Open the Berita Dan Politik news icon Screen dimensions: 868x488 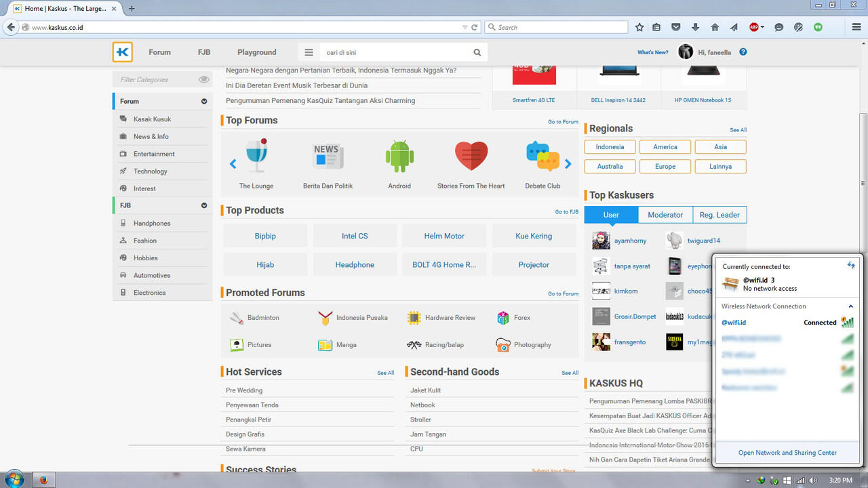coord(328,157)
